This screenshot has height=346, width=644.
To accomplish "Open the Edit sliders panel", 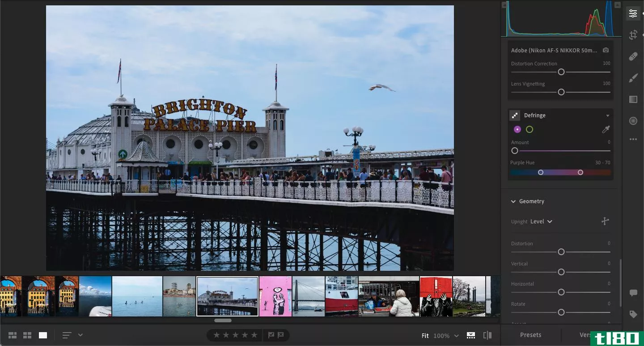I will tap(633, 13).
